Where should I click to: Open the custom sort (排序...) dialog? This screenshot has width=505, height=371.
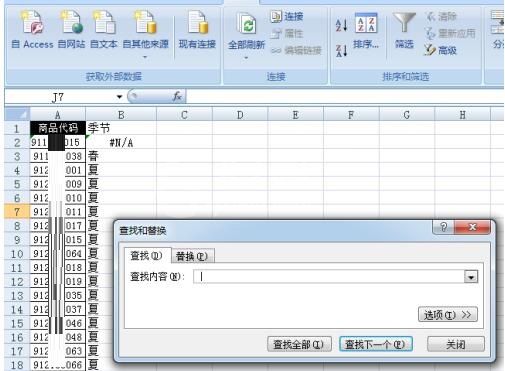(x=366, y=31)
